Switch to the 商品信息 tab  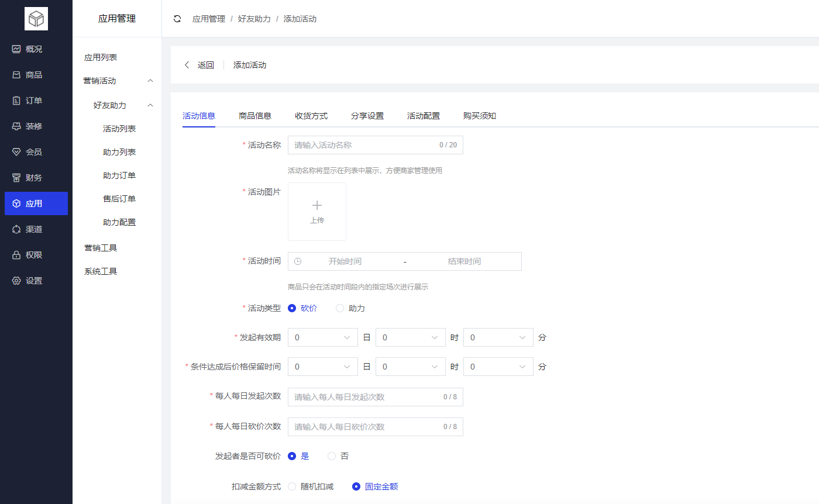coord(254,115)
